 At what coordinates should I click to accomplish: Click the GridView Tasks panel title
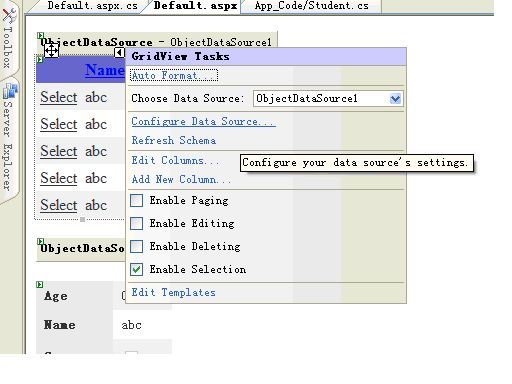(180, 56)
